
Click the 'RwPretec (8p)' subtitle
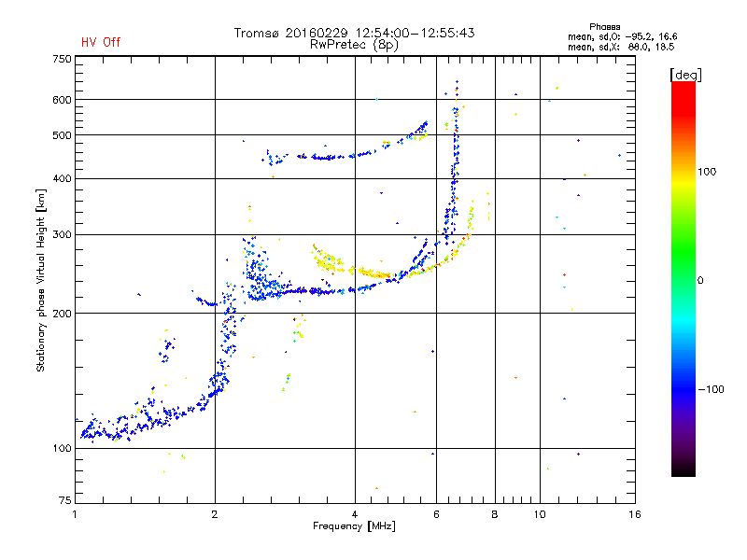click(x=354, y=45)
